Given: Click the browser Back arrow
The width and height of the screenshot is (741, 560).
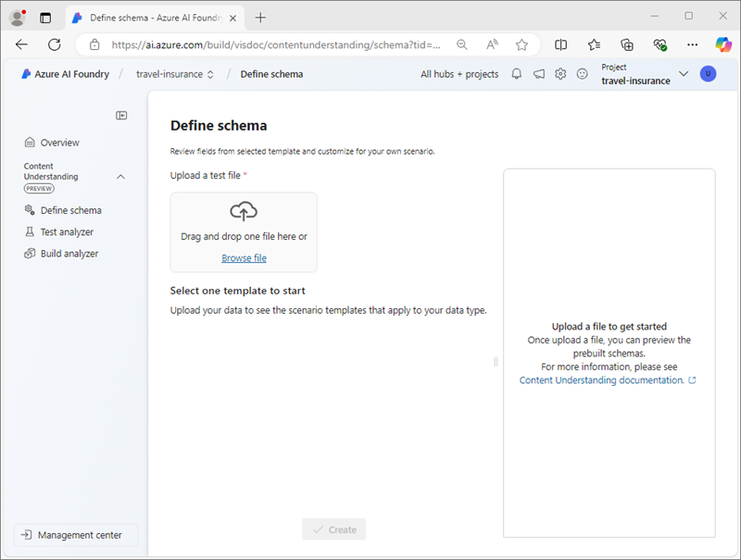Looking at the screenshot, I should coord(21,44).
